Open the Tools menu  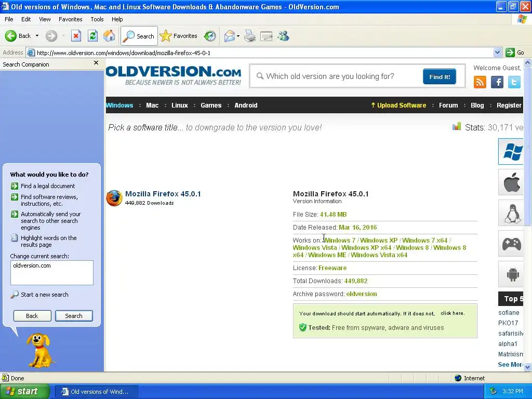(x=97, y=19)
